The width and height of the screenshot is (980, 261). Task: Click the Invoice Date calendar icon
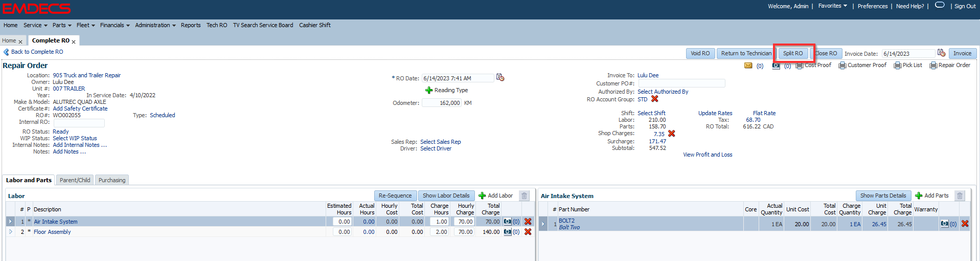[x=941, y=53]
